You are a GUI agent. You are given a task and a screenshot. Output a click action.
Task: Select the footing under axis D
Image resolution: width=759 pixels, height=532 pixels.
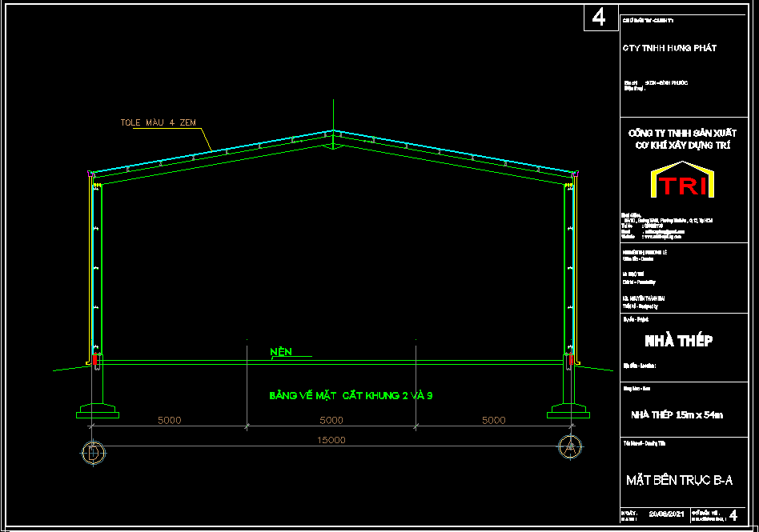98,411
